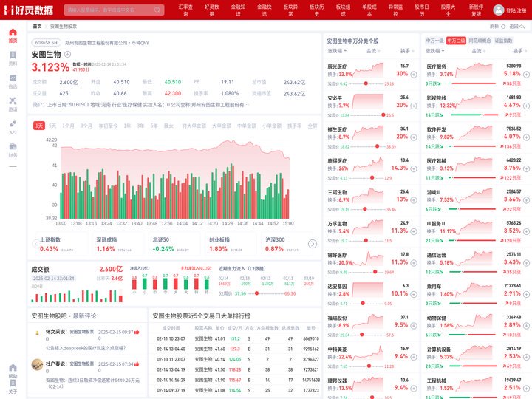Sort sector list by 涨跌幅

pos(434,51)
